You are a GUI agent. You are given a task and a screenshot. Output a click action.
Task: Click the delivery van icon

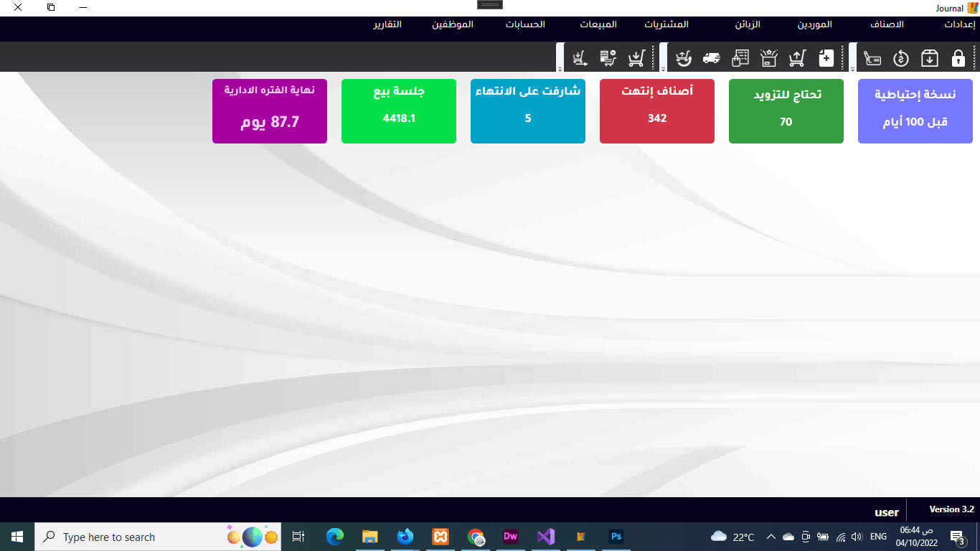point(712,58)
